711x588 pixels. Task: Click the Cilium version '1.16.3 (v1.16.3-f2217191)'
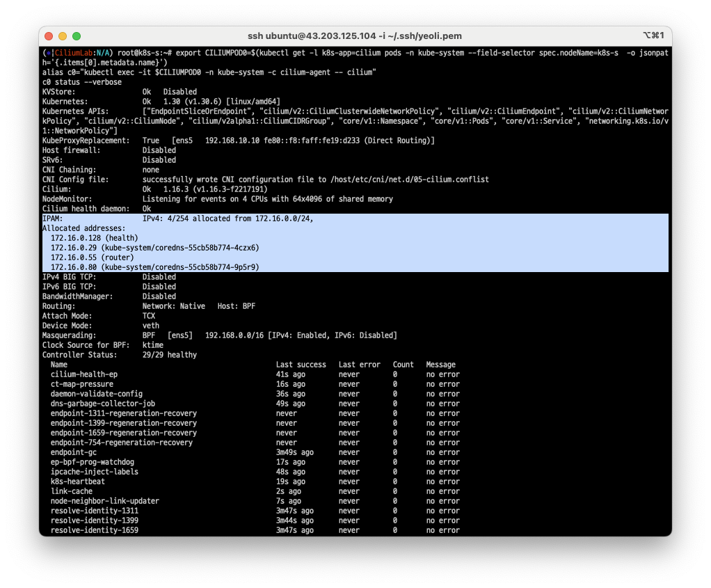click(216, 189)
